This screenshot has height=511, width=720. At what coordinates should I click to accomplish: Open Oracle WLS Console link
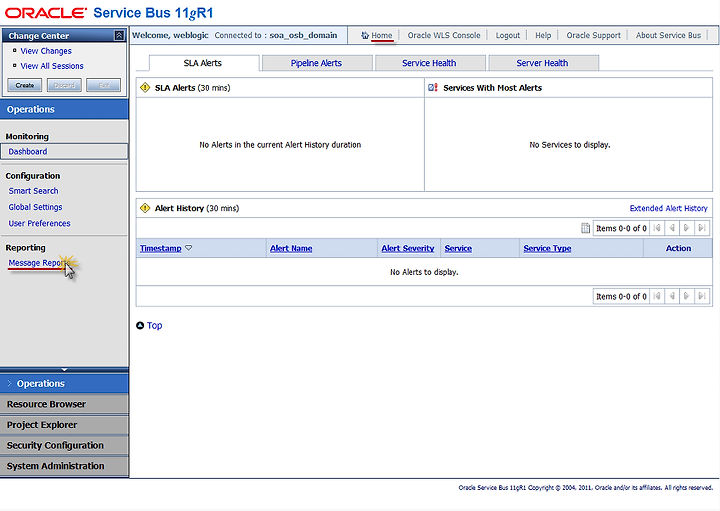click(444, 35)
